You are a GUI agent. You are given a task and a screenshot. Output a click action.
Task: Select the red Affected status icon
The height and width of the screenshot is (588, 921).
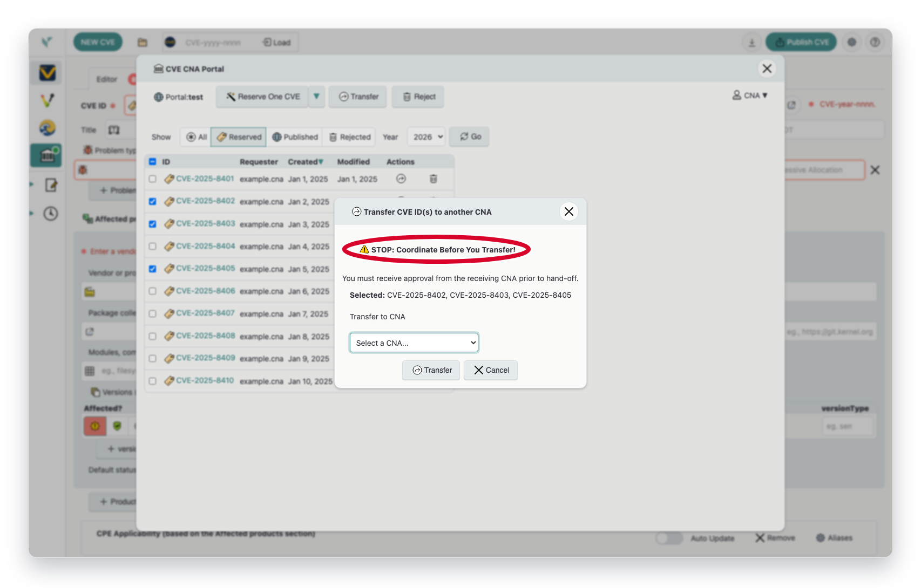coord(95,426)
